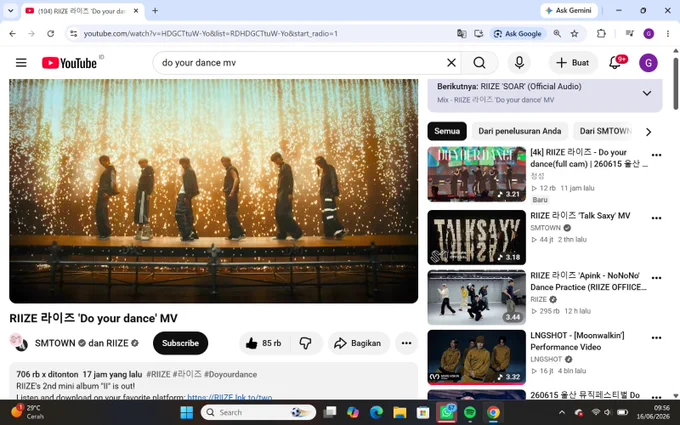The height and width of the screenshot is (425, 680).
Task: Open the Windows Start menu
Action: pyautogui.click(x=186, y=412)
